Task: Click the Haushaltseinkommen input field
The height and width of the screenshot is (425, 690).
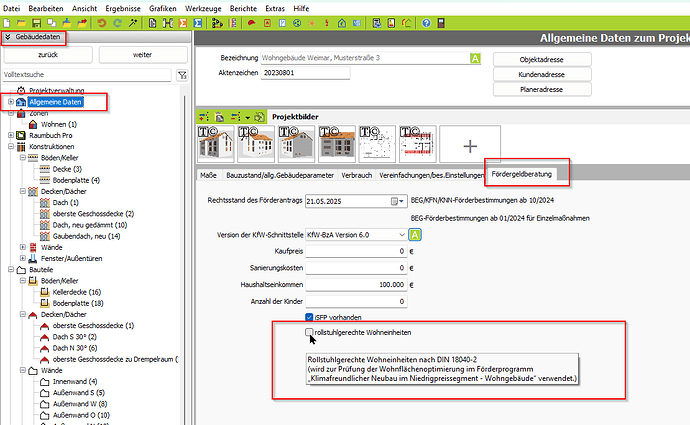Action: pos(356,285)
